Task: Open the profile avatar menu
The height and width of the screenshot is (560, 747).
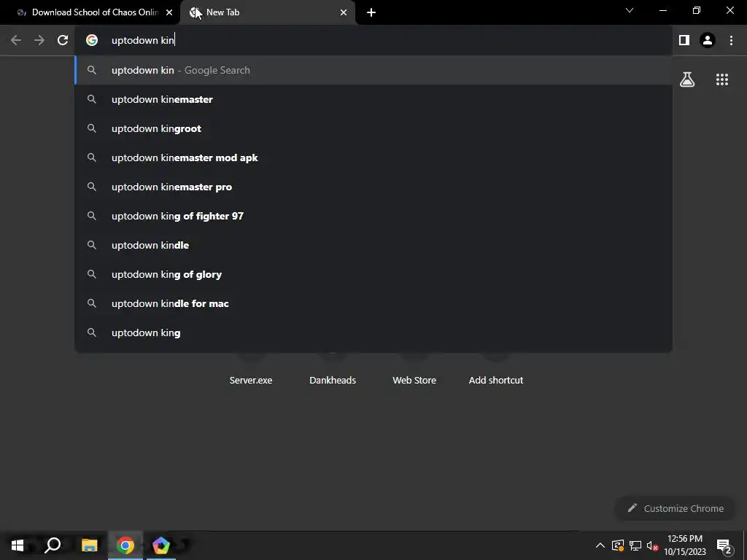Action: (708, 40)
